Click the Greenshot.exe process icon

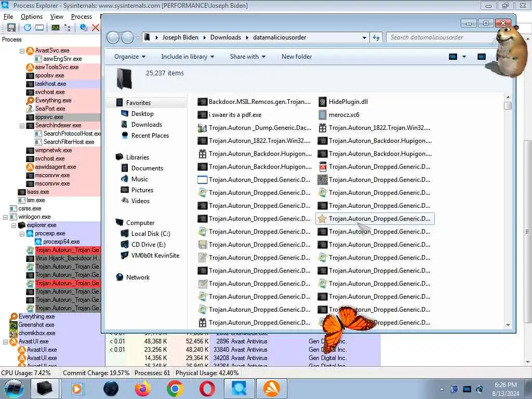pyautogui.click(x=14, y=325)
